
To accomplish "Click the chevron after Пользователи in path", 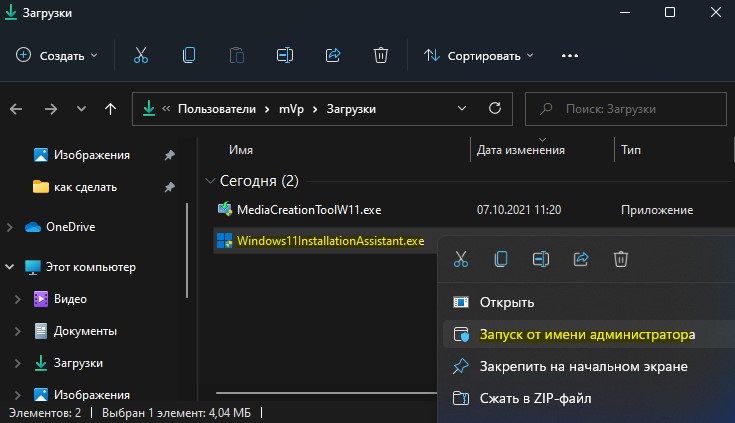I will click(267, 109).
